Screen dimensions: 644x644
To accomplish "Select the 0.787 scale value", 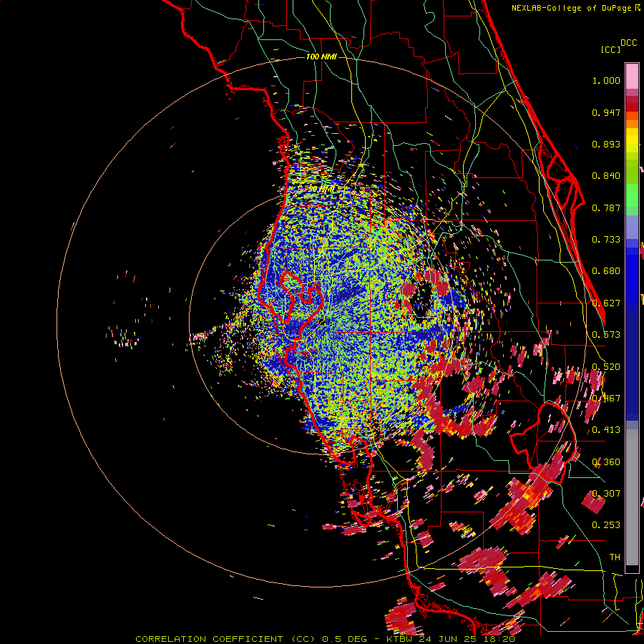I will pyautogui.click(x=606, y=208).
